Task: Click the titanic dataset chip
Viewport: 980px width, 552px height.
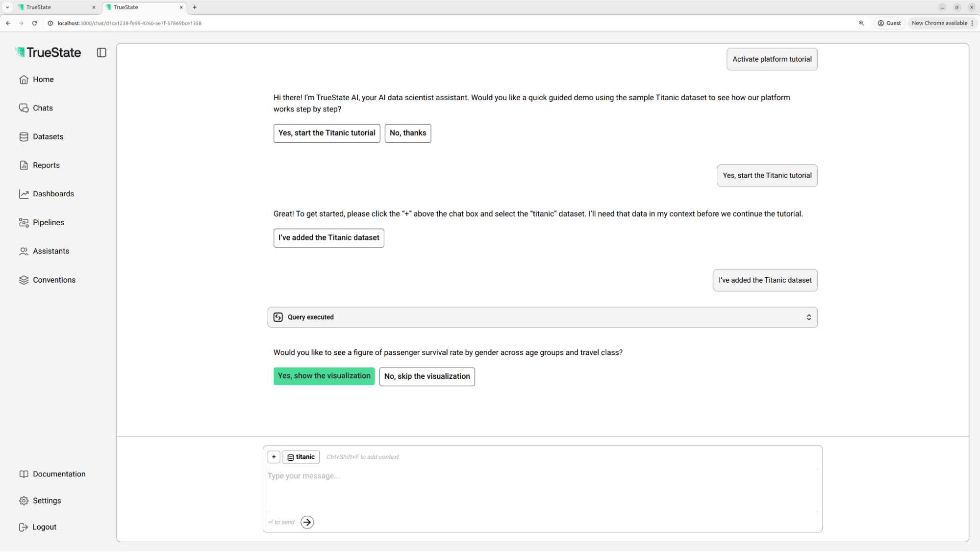Action: (301, 457)
